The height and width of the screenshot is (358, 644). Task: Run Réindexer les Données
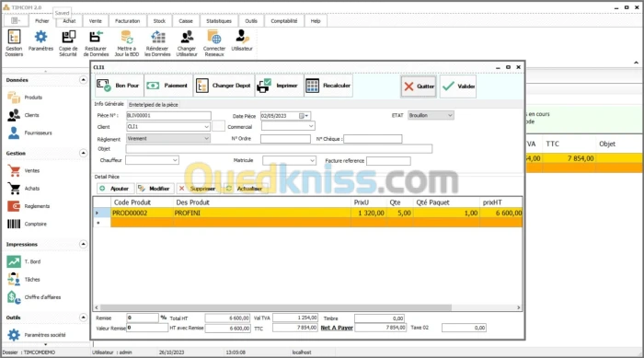(157, 42)
